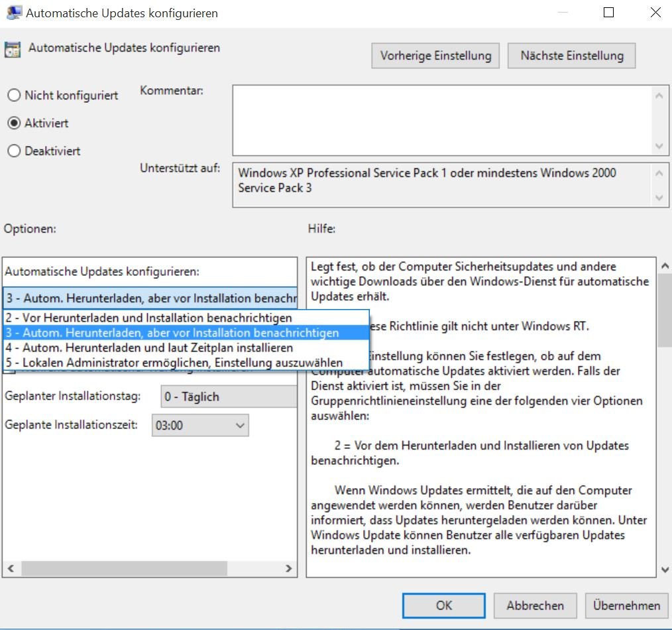Click the Geplante Installationszeit label
This screenshot has width=672, height=630.
click(x=71, y=425)
